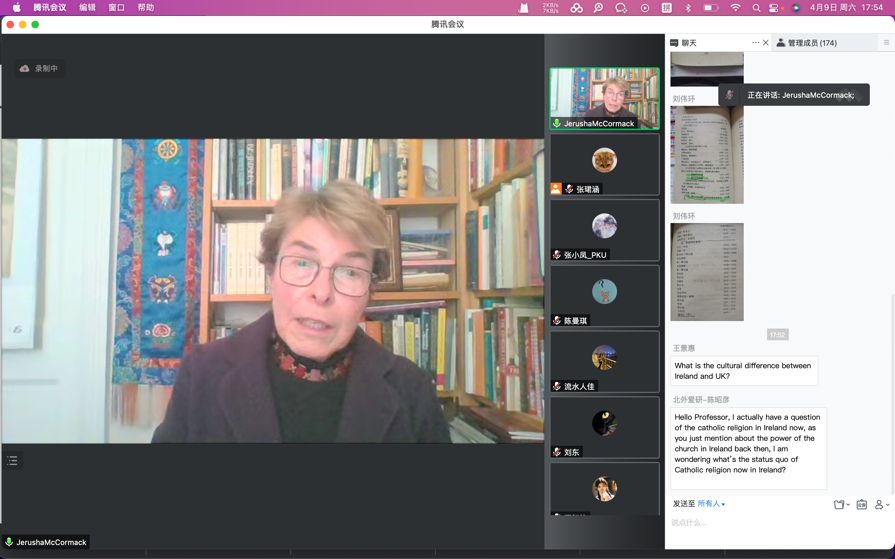Image resolution: width=895 pixels, height=559 pixels.
Task: Close the 聊天 chat panel
Action: tap(766, 43)
